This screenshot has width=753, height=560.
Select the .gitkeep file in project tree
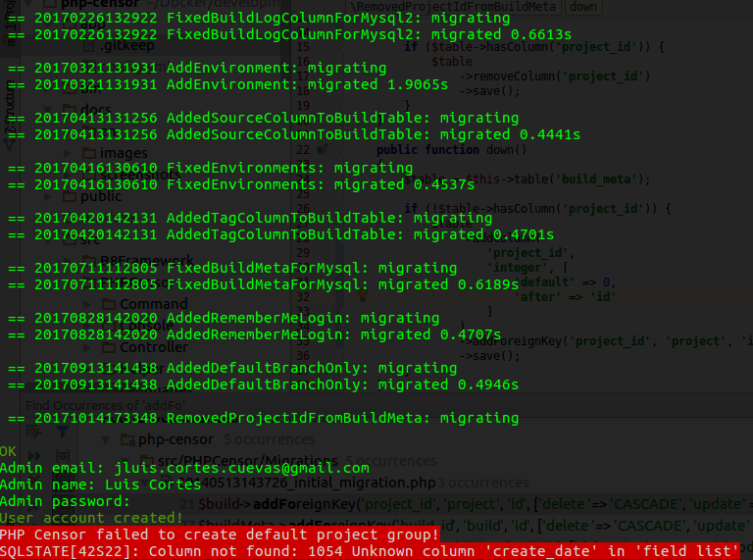[119, 46]
